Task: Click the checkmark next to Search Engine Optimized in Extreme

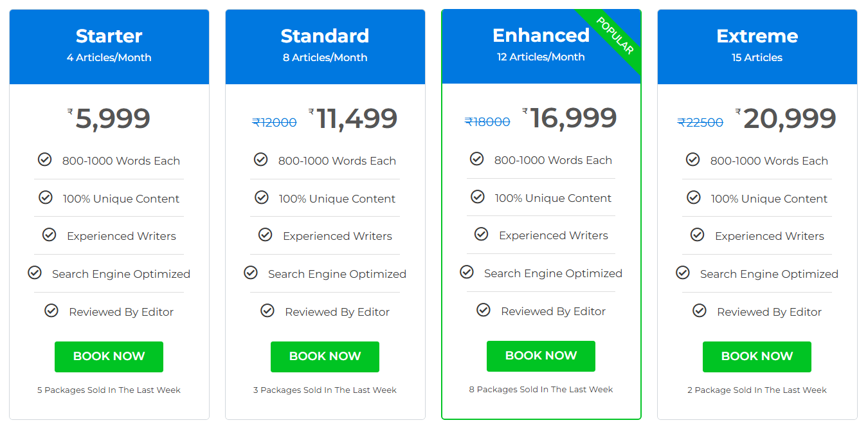Action: (x=682, y=273)
